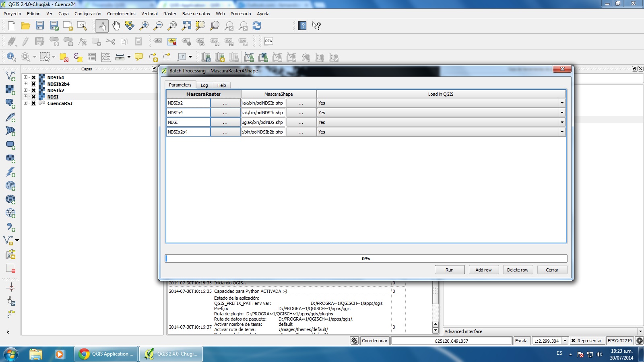Expand the NDSIb2b4 layer tree node
644x362 pixels.
[25, 84]
